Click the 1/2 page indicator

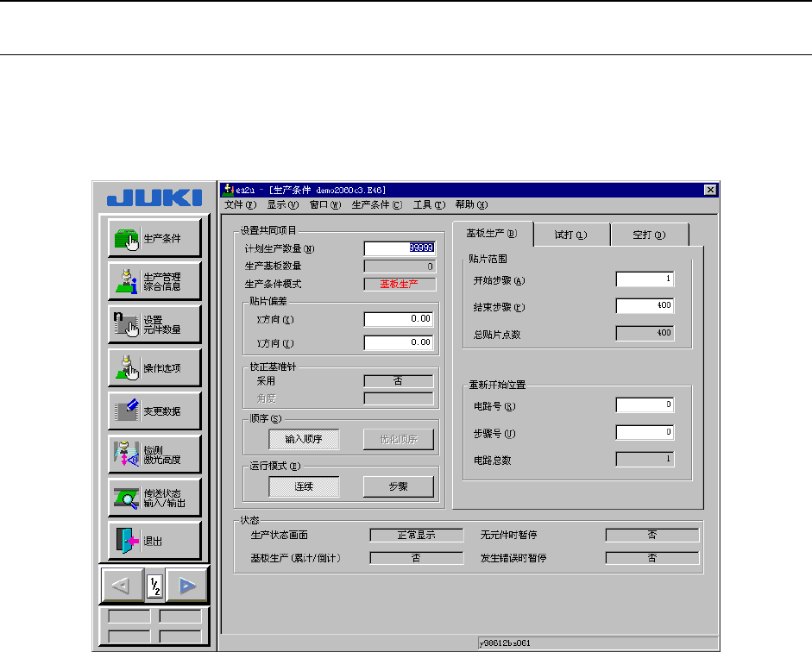(154, 586)
